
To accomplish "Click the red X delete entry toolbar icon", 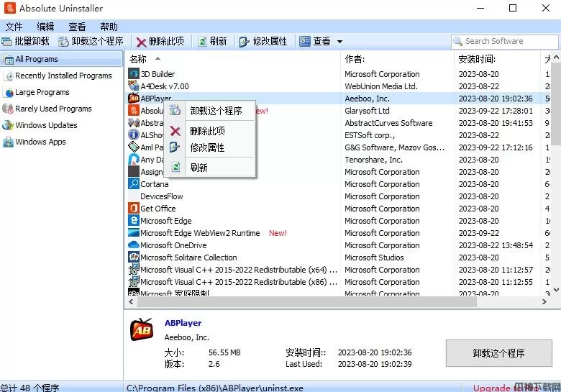I will click(141, 42).
